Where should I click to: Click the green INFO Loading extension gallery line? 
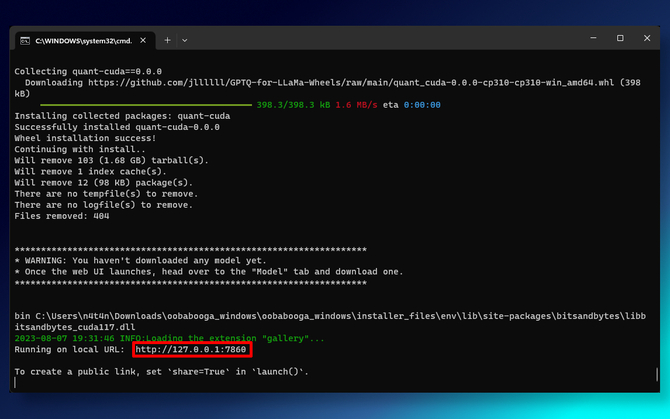click(x=169, y=338)
